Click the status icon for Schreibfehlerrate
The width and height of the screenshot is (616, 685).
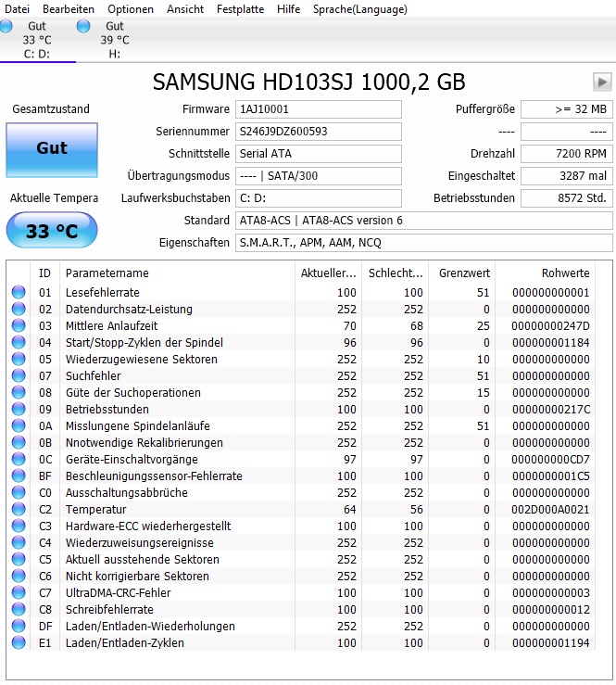(x=19, y=609)
